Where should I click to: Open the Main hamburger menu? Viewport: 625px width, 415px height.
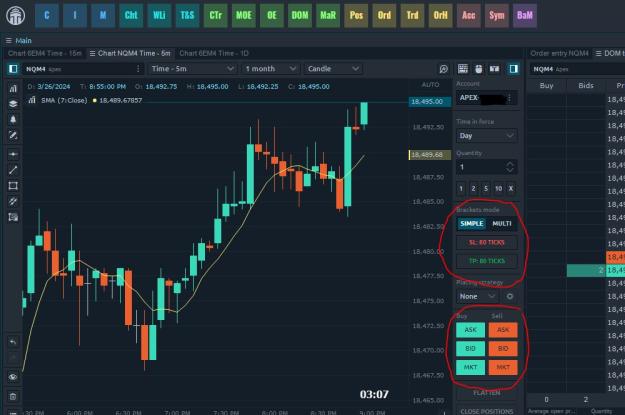9,41
